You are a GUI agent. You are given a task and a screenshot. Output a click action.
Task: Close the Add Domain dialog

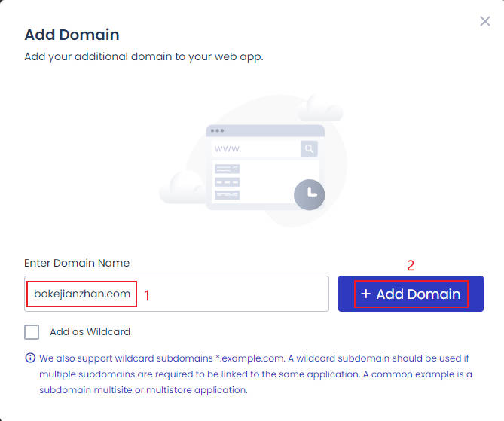[485, 21]
